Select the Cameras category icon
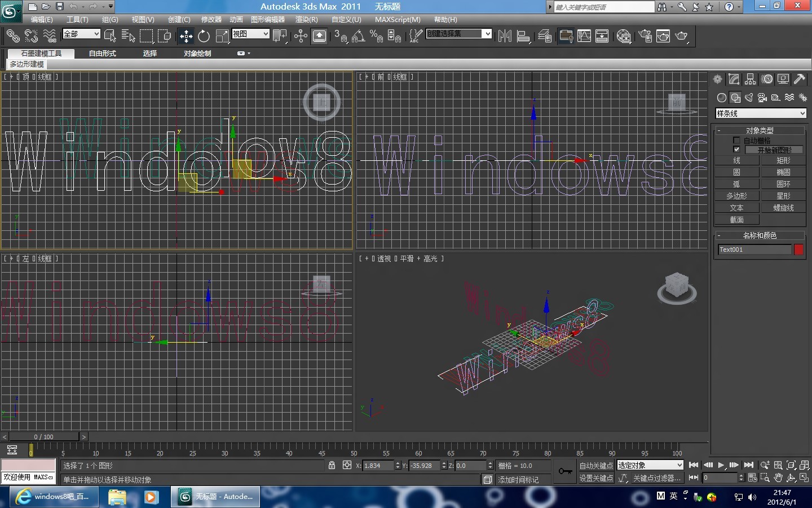 pyautogui.click(x=762, y=98)
